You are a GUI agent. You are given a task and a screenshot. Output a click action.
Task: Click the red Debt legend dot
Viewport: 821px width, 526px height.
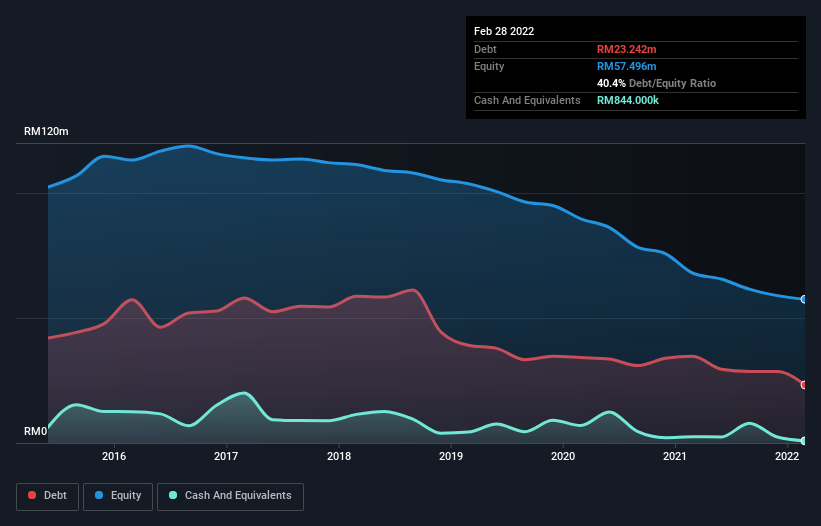click(32, 495)
